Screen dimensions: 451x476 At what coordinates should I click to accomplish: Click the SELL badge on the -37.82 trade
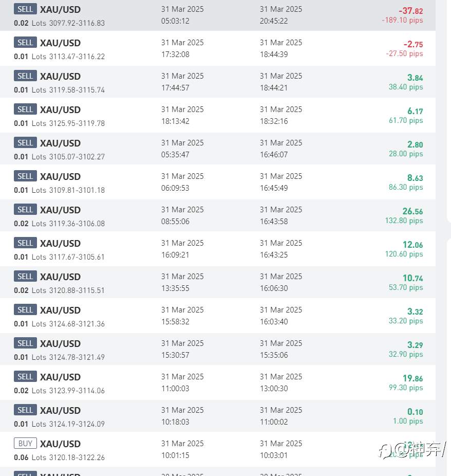pyautogui.click(x=25, y=9)
